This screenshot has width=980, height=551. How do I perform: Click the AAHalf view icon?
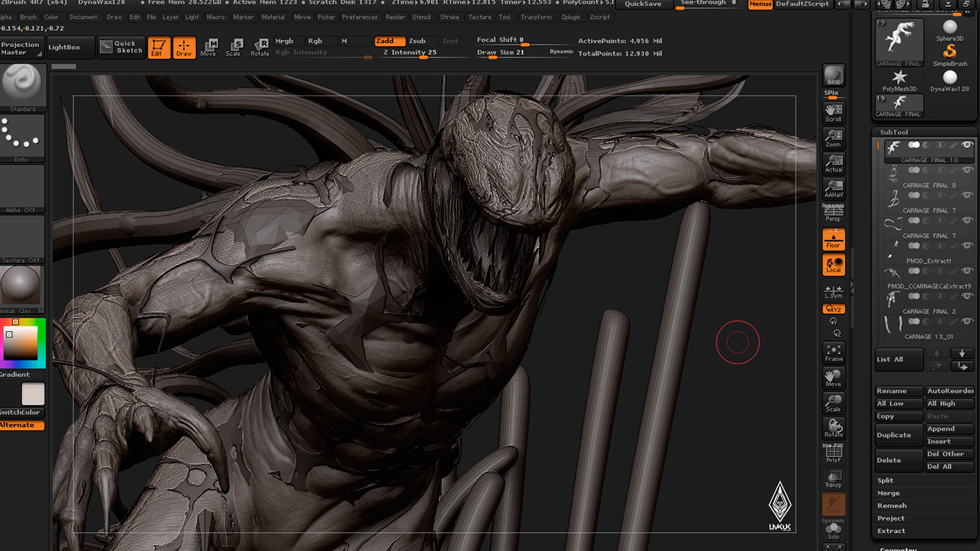(833, 189)
